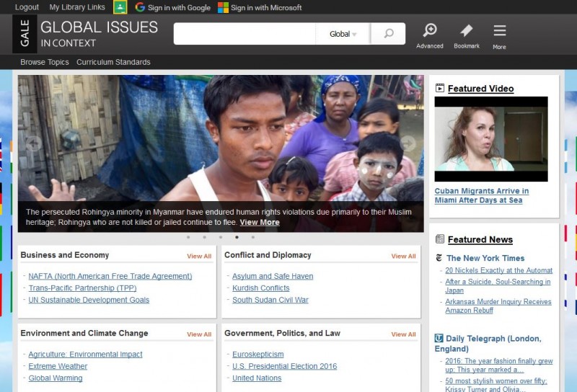Open After a Suicide, Soul-Searching in Japan

click(498, 286)
